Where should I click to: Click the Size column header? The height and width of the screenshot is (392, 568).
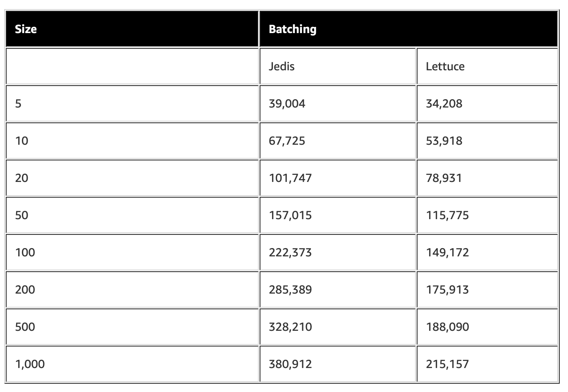(132, 29)
